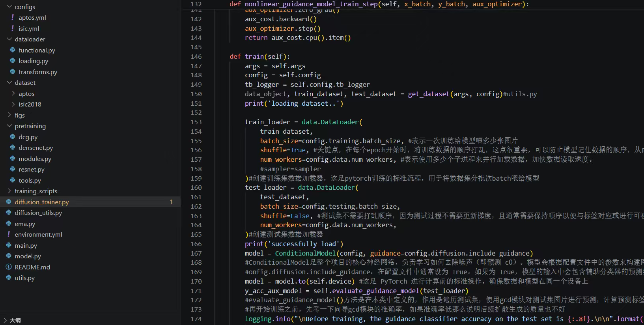Click the Python icon of utils.py

(x=9, y=278)
